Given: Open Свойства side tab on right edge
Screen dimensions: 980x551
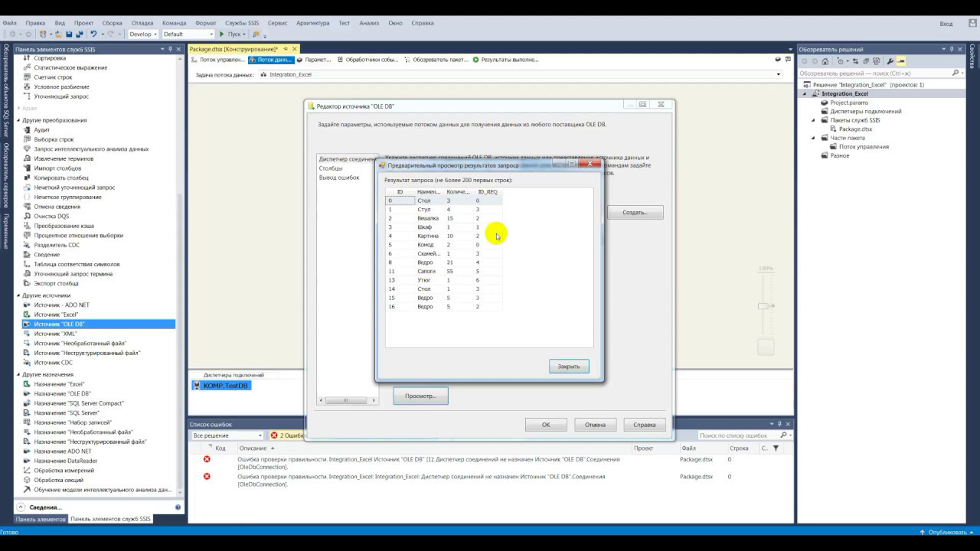Looking at the screenshot, I should pos(972,56).
